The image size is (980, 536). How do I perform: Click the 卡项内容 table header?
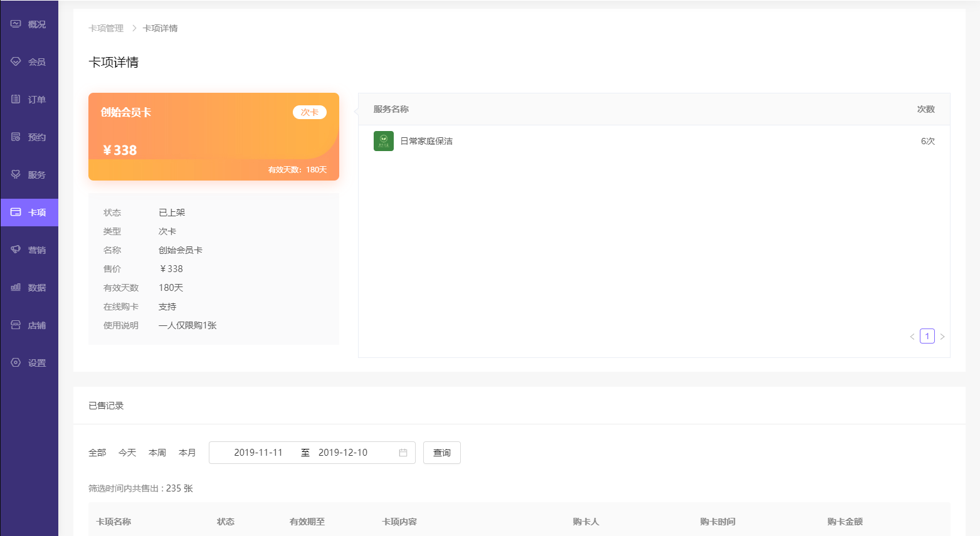399,522
